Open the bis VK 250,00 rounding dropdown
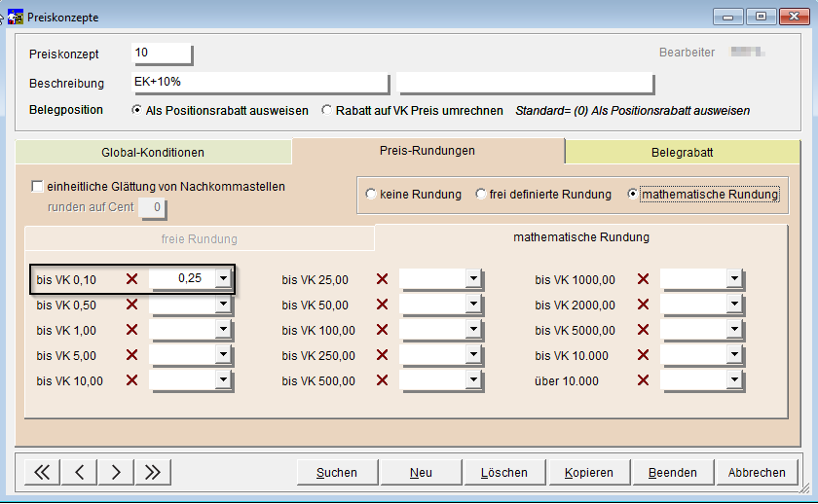Screen dimensions: 818x504 click(x=473, y=354)
